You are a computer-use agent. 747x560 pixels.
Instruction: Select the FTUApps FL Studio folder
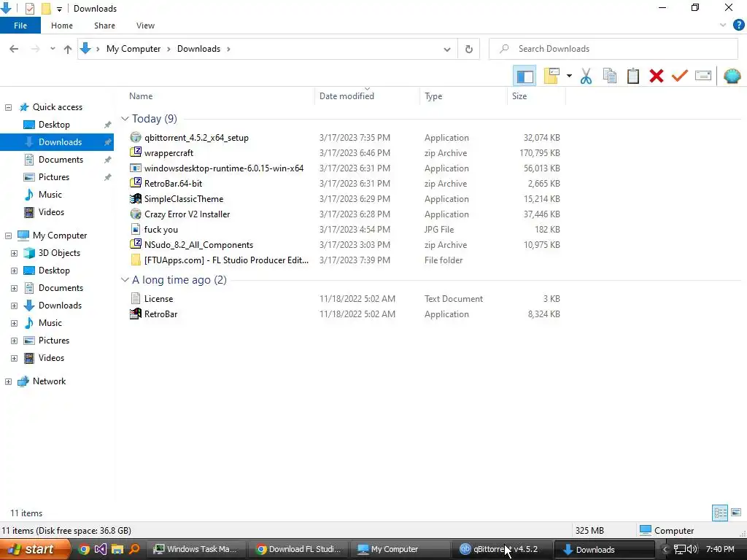226,260
